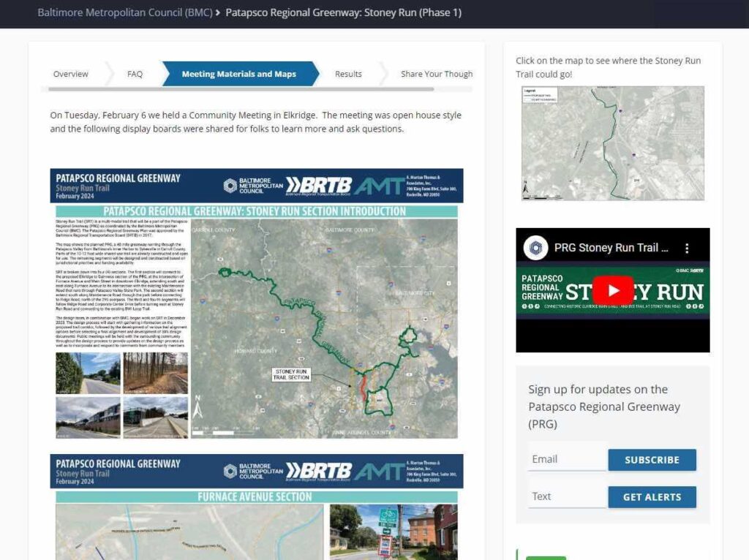Screen dimensions: 749x560
Task: Open the video's three-dot options menu
Action: [687, 249]
